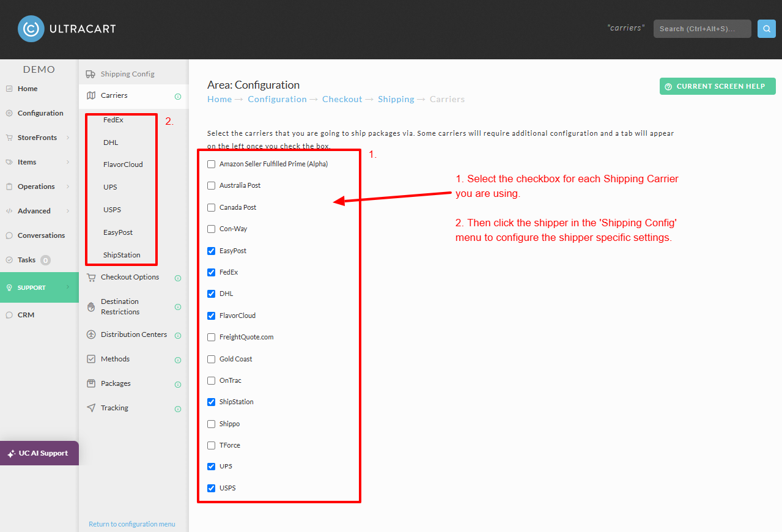Screen dimensions: 782x532
Task: Follow the Home breadcrumb link
Action: (219, 99)
